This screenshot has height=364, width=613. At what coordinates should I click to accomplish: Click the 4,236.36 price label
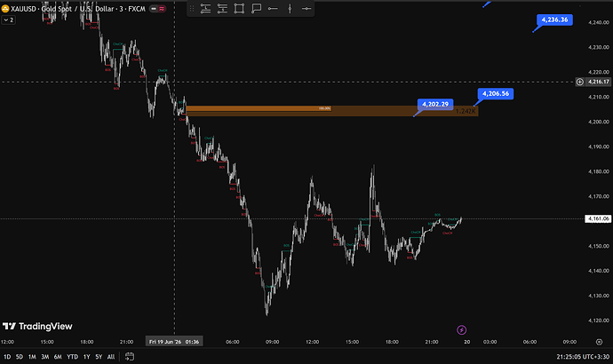(554, 20)
